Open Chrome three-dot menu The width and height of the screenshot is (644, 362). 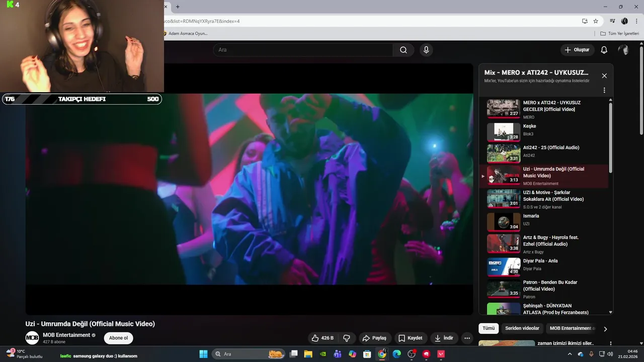[x=636, y=21]
